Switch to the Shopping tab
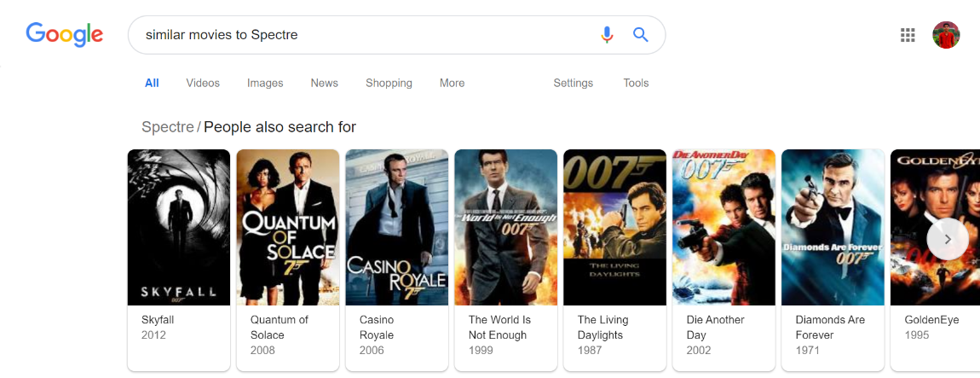Viewport: 980px width, 378px height. [x=389, y=83]
